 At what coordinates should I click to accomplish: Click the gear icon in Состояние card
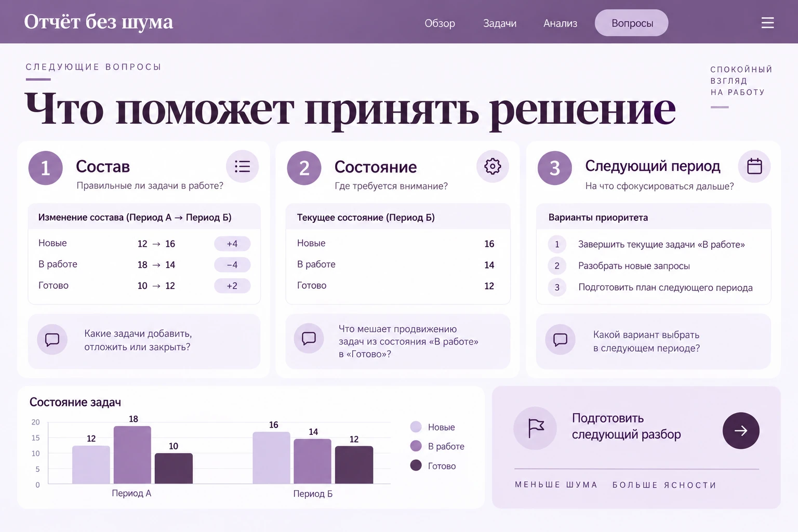[493, 166]
